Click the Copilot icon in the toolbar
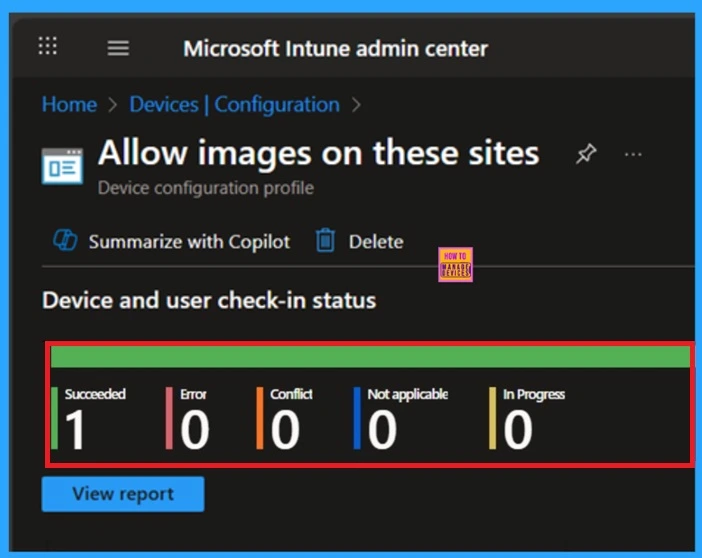The height and width of the screenshot is (558, 702). 65,240
